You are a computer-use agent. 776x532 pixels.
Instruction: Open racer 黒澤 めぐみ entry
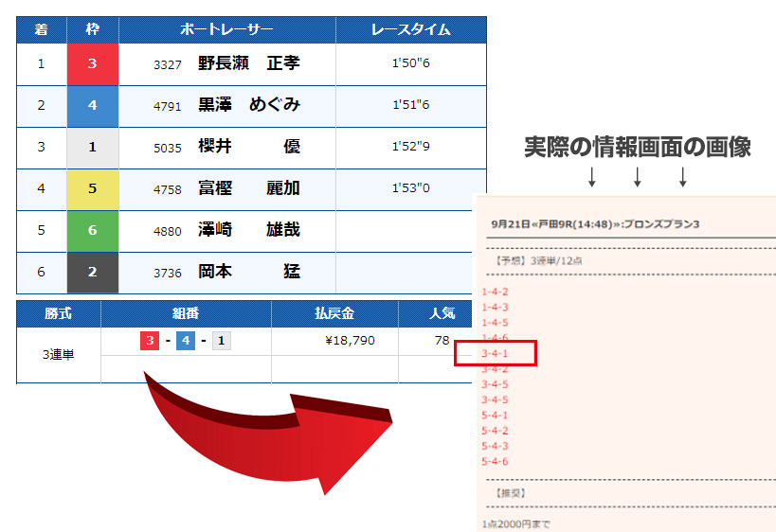pos(248,105)
